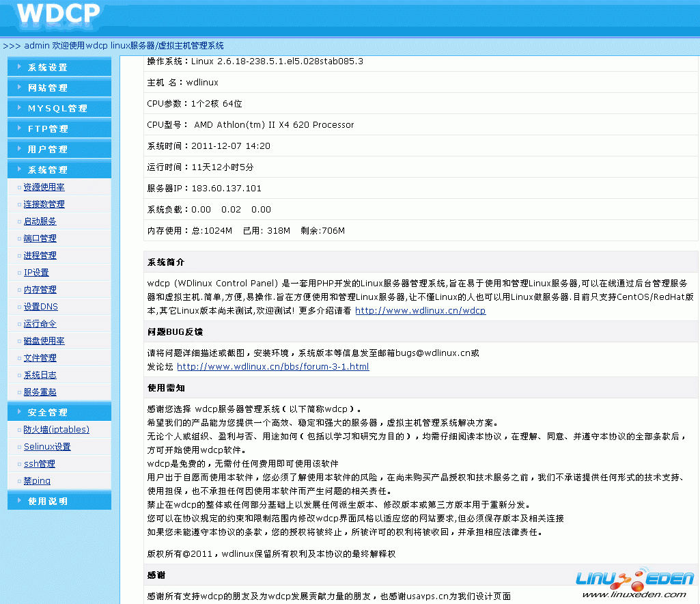This screenshot has width=700, height=604.
Task: Select 启动服务 in the sidebar menu
Action: [40, 221]
